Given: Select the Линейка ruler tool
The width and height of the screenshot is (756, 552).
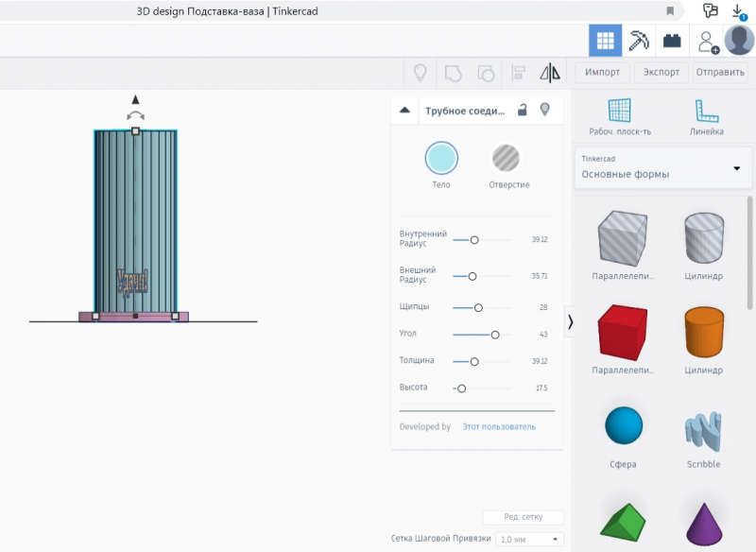Looking at the screenshot, I should [x=706, y=116].
